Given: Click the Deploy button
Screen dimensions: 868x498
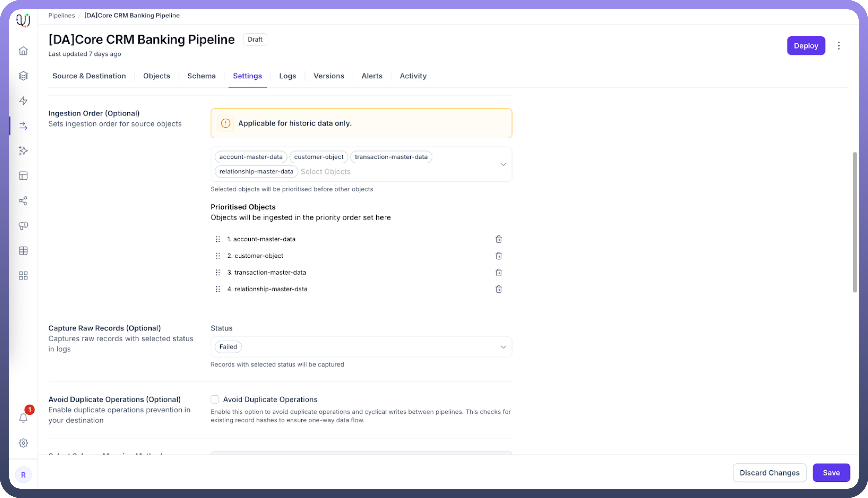Looking at the screenshot, I should click(x=806, y=46).
